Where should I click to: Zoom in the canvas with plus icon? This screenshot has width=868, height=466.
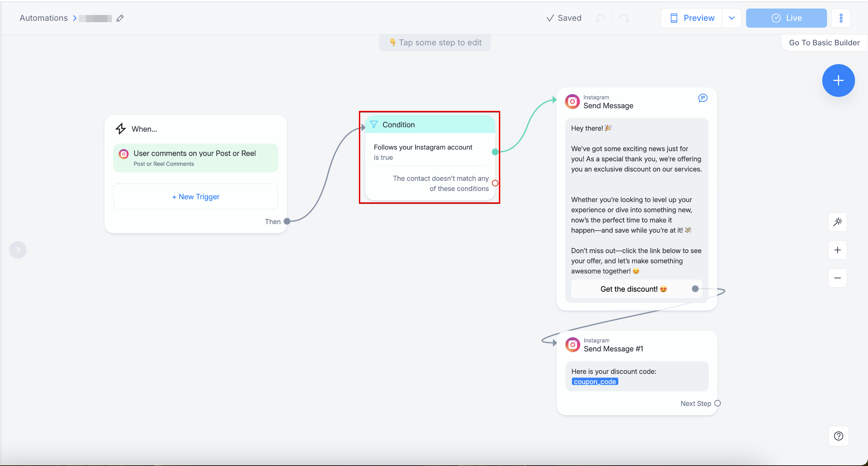tap(838, 250)
